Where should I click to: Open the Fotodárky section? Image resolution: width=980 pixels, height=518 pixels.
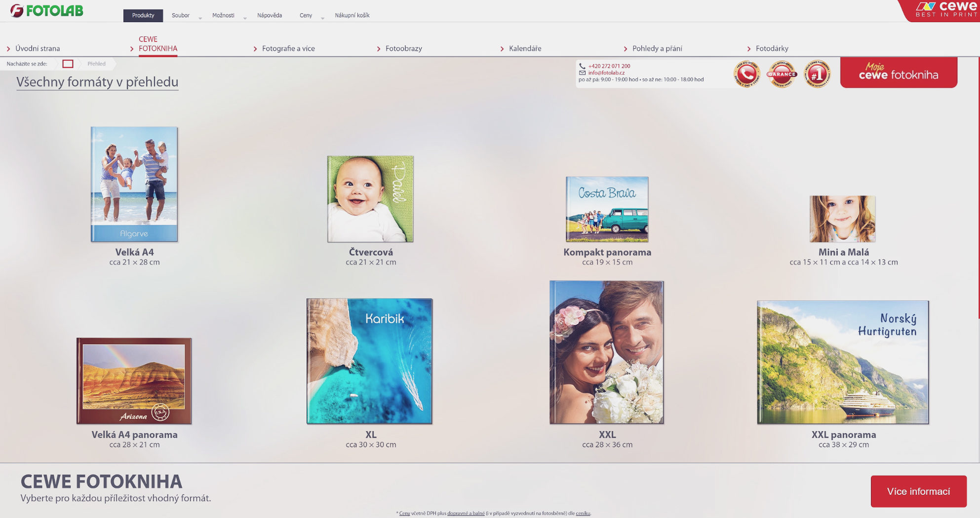click(772, 48)
